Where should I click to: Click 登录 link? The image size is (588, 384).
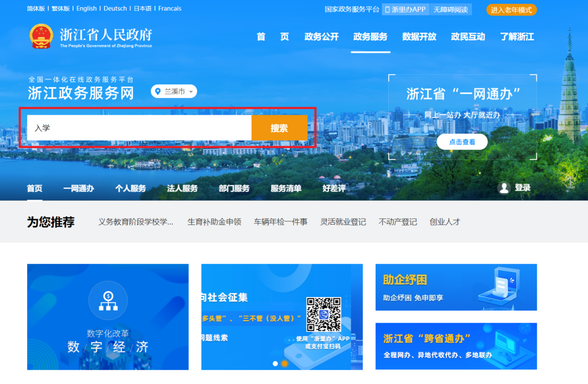tap(522, 188)
